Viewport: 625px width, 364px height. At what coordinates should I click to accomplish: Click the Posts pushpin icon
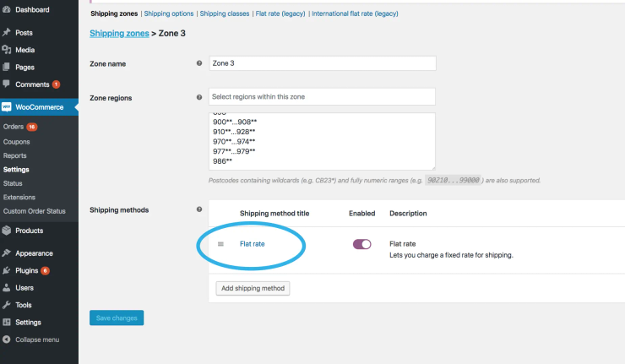[7, 33]
